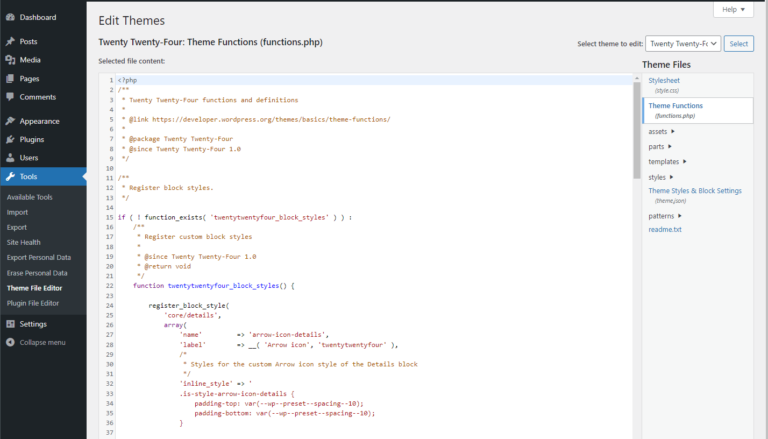Click the 'core/details' string line

[x=192, y=315]
